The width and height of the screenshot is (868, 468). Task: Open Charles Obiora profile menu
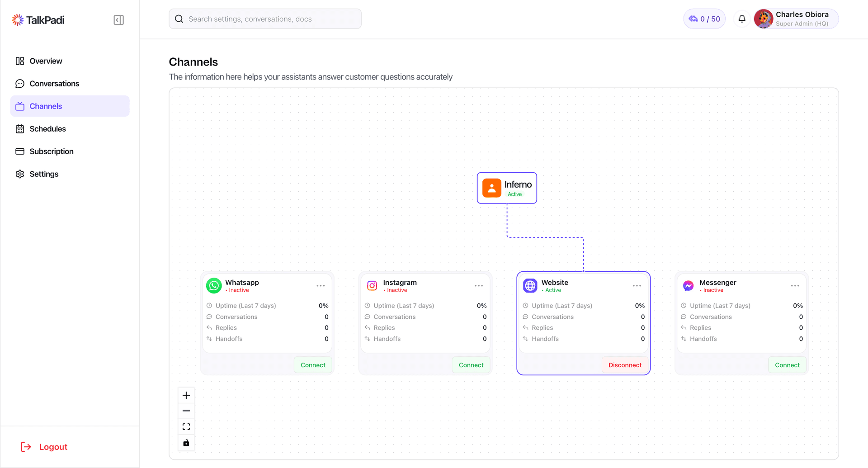pos(796,19)
